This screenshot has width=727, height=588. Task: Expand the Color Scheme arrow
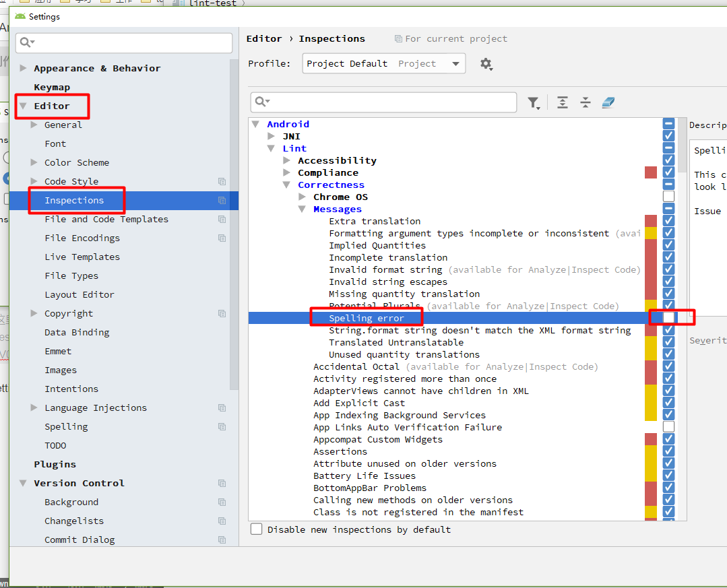click(x=34, y=162)
